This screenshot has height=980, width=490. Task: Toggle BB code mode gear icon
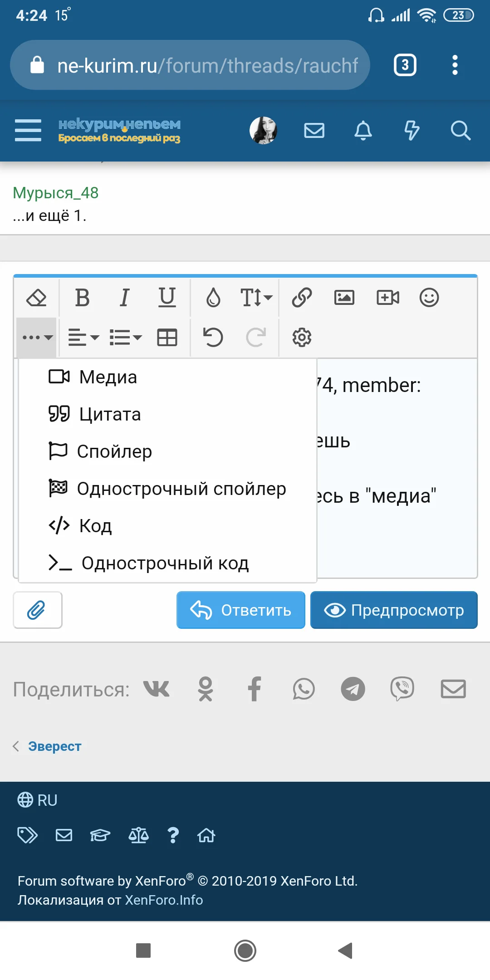tap(302, 338)
